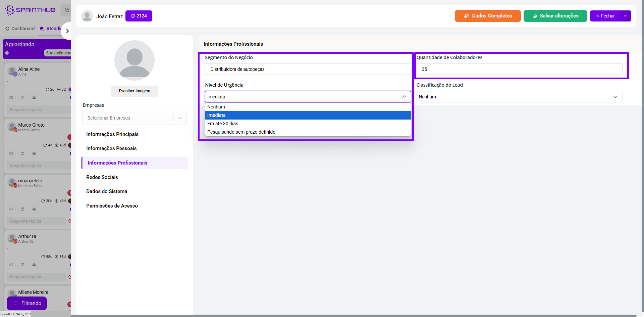Click the Quantidade de Colaboradores input field
The width and height of the screenshot is (644, 317).
[x=519, y=69]
